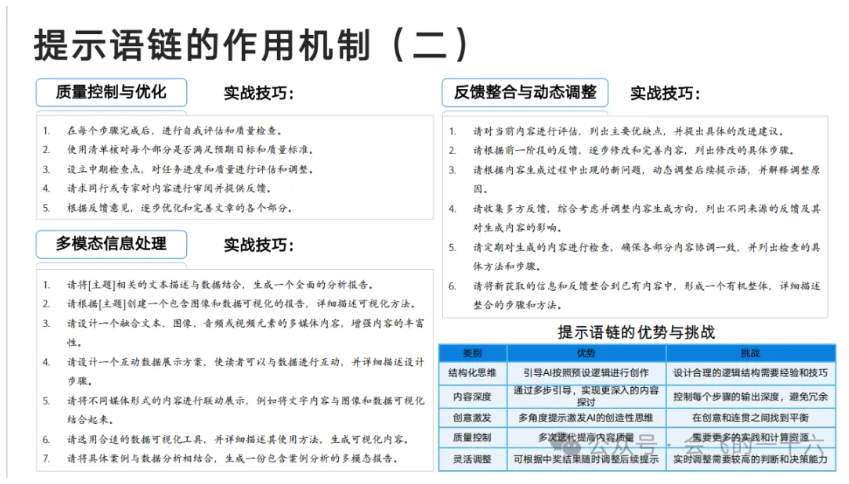Click the line starting '请对当前内容进行评估'

click(629, 131)
